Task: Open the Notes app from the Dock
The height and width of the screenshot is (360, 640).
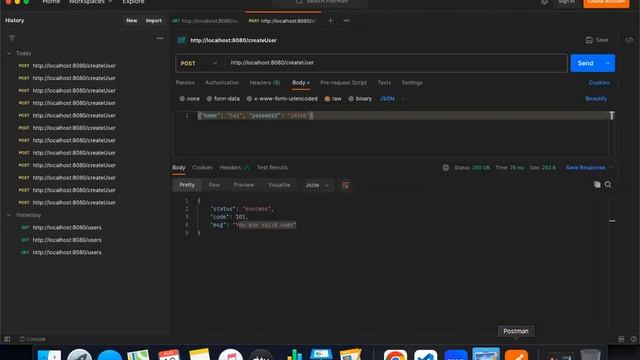Action: (x=200, y=354)
